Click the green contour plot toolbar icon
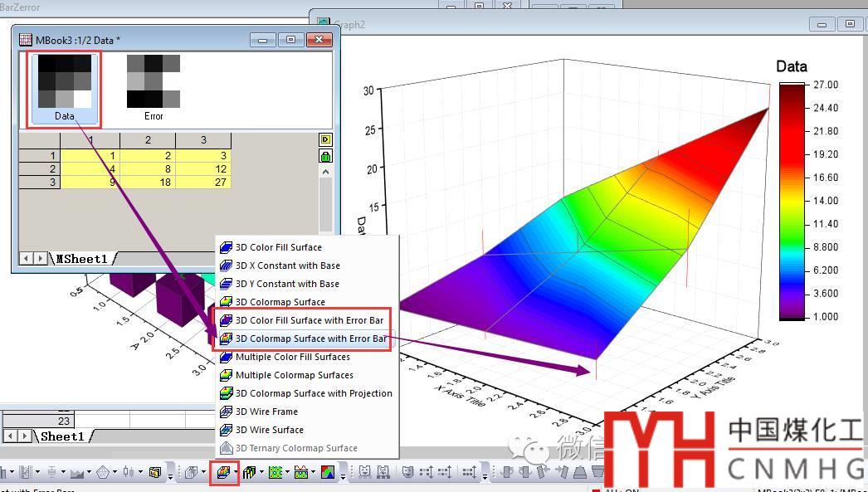 (x=276, y=472)
